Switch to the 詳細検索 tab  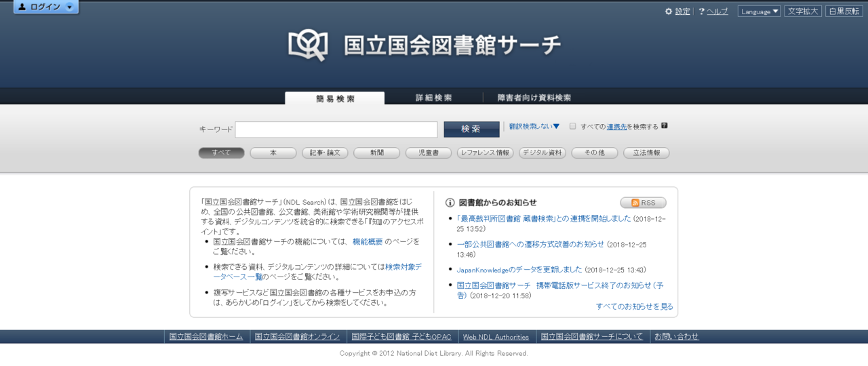point(434,98)
